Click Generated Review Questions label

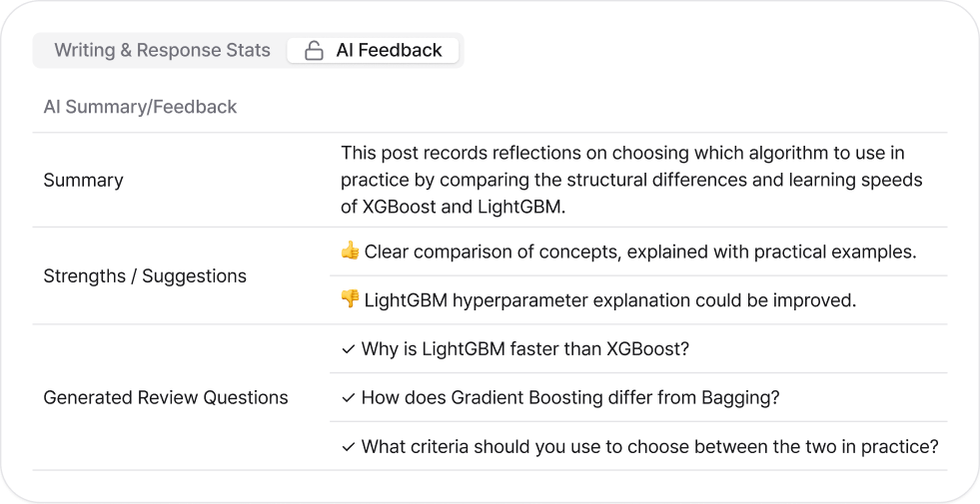click(165, 397)
